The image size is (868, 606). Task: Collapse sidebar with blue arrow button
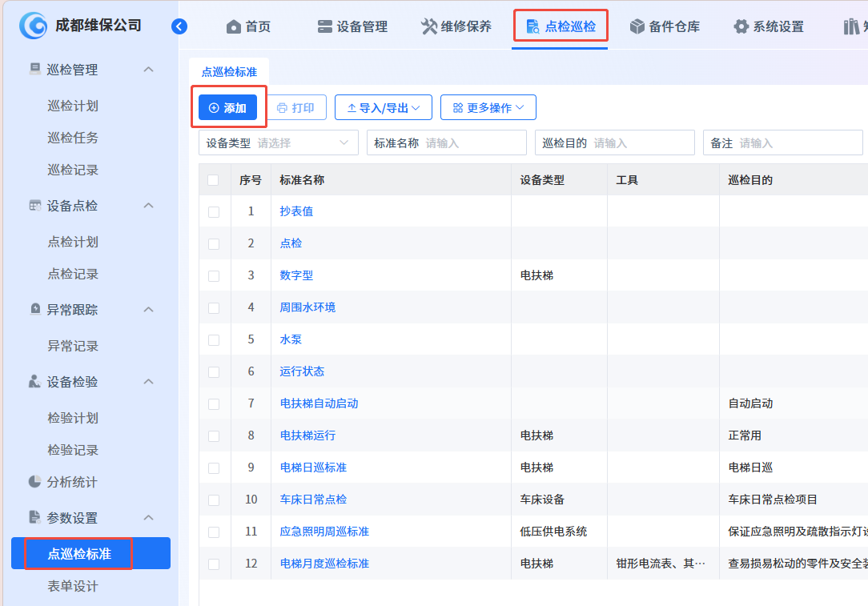click(x=179, y=26)
